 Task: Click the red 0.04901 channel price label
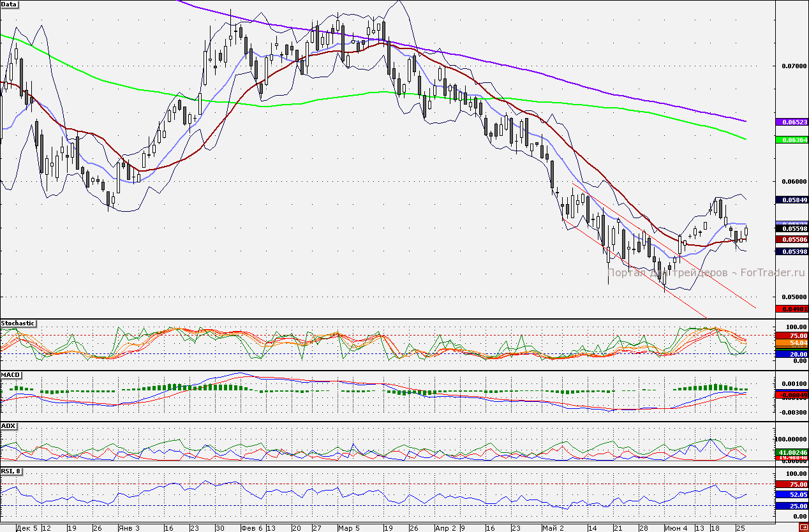791,309
